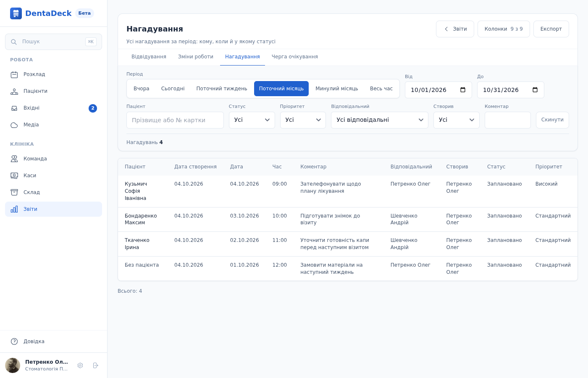
Task: Focus the patient surname or card number field
Action: coord(175,120)
